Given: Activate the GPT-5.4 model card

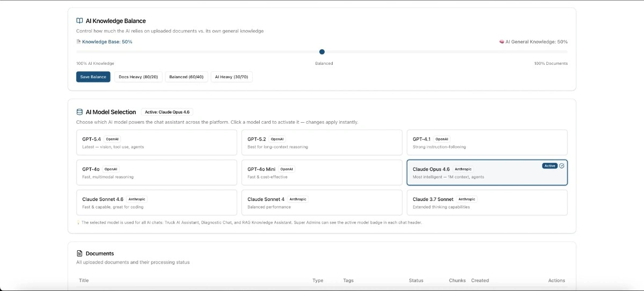Looking at the screenshot, I should coord(157,143).
